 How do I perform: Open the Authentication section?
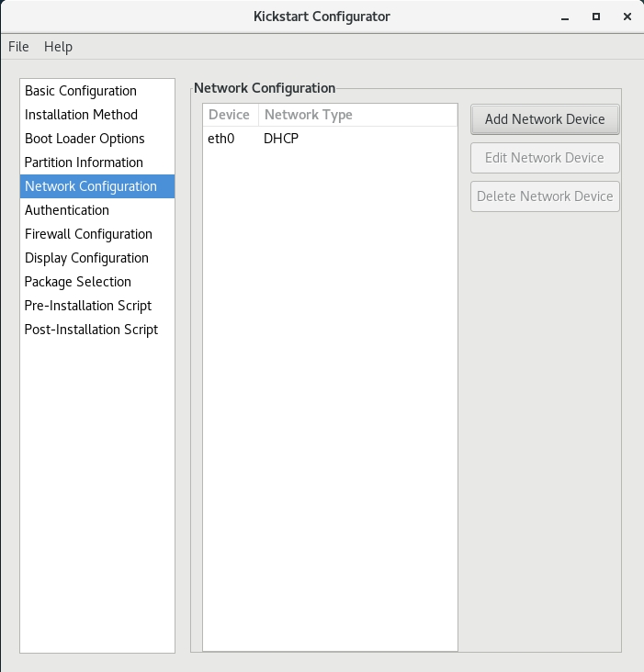[x=67, y=210]
